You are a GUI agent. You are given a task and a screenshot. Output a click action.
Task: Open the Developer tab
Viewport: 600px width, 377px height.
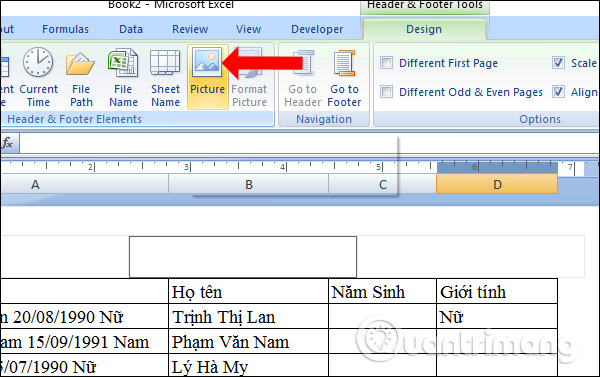[x=317, y=29]
